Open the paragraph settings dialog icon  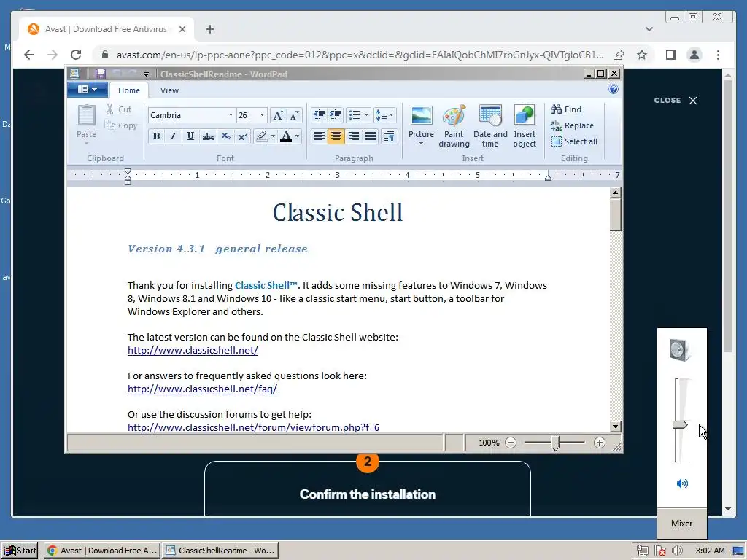click(x=389, y=136)
